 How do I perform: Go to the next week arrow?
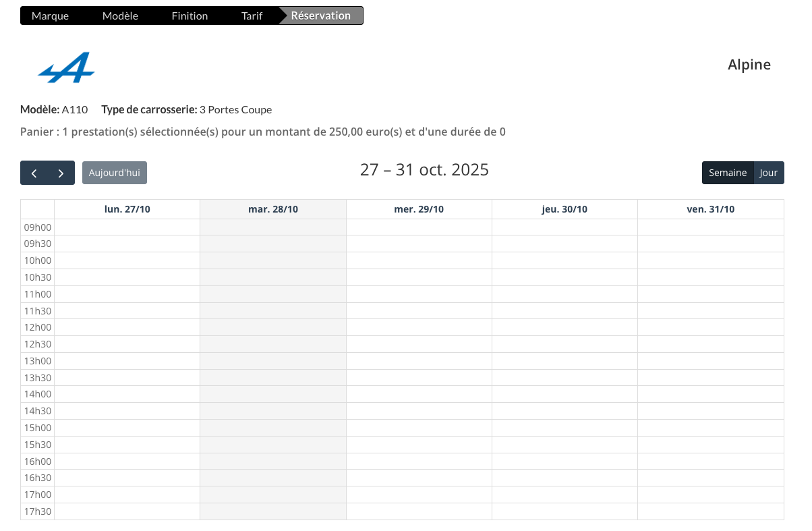(x=61, y=173)
